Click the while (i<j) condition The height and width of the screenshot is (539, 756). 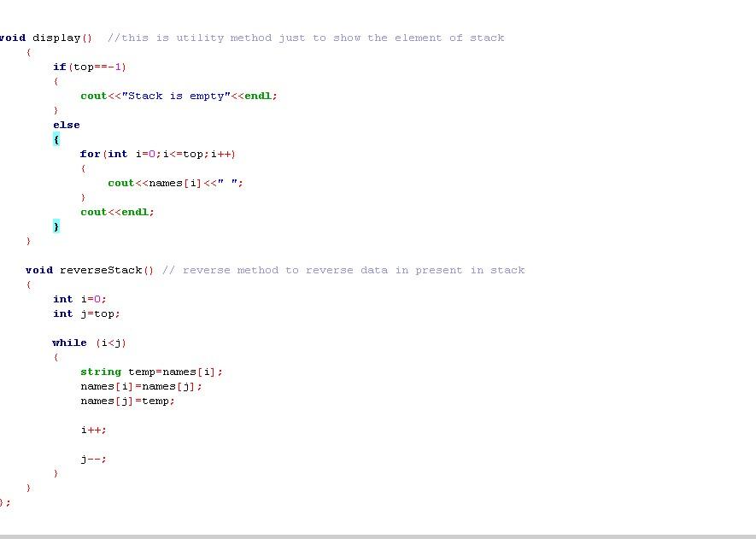[88, 343]
